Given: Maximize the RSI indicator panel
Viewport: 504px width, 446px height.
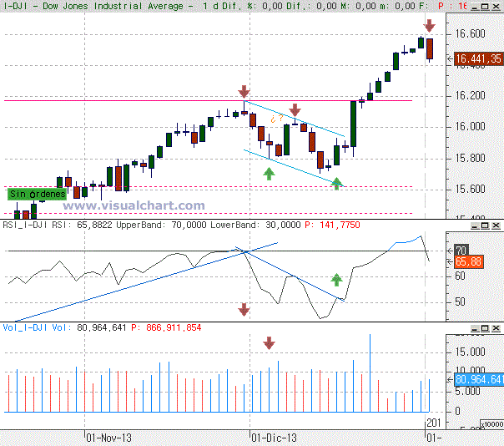Looking at the screenshot, I should coord(486,226).
